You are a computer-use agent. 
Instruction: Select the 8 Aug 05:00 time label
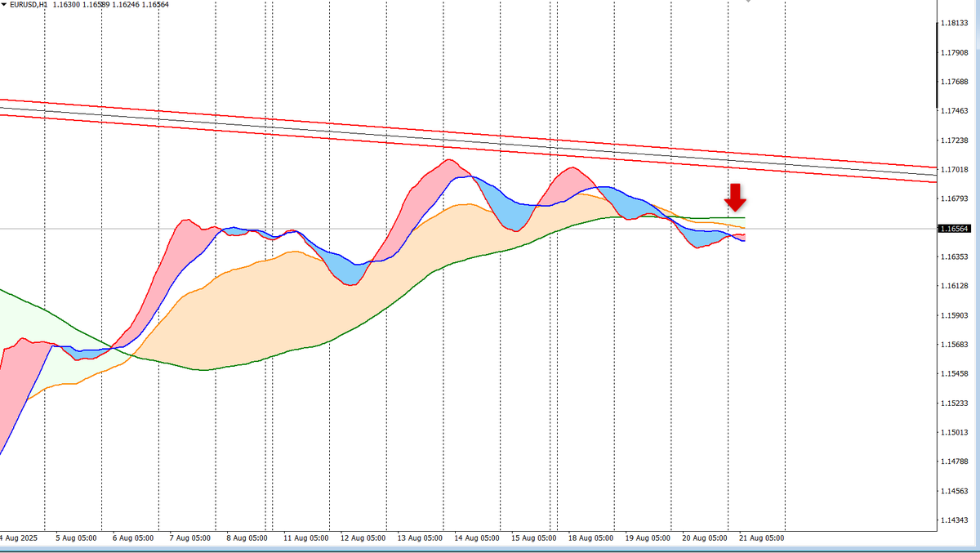pos(248,538)
